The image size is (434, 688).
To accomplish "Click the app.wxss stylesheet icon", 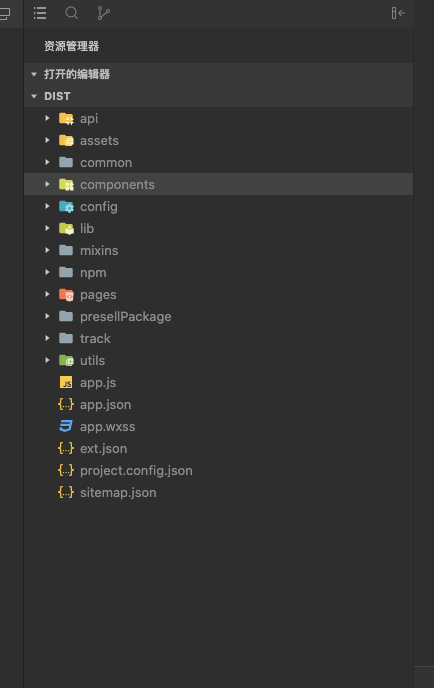I will tap(66, 426).
